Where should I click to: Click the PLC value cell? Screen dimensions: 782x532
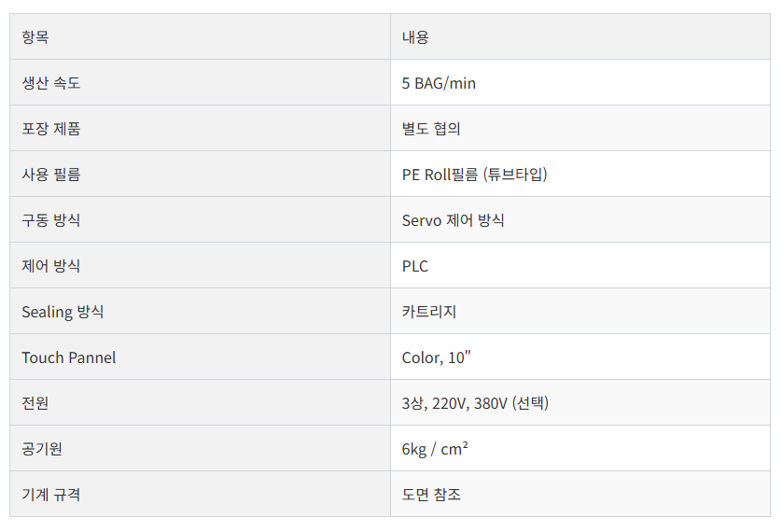click(x=580, y=265)
